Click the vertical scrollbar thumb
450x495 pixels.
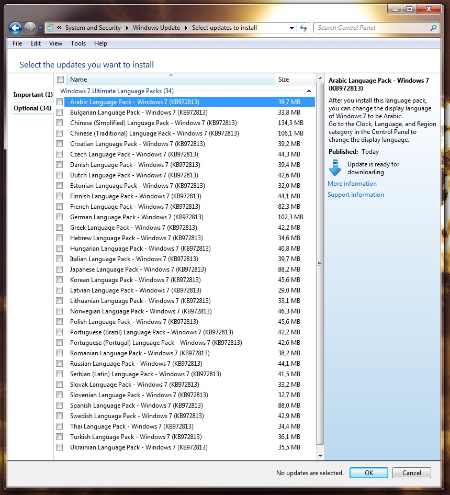point(320,264)
